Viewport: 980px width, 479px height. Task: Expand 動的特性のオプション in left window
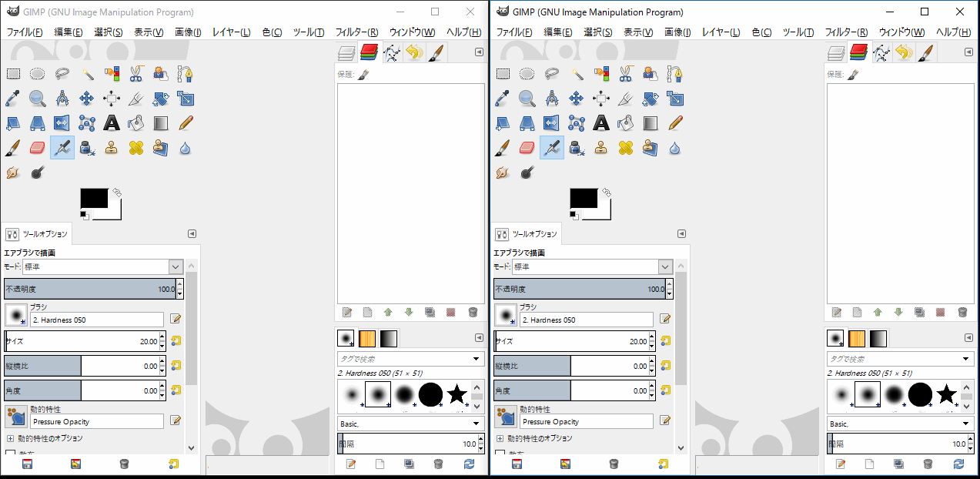pyautogui.click(x=10, y=438)
